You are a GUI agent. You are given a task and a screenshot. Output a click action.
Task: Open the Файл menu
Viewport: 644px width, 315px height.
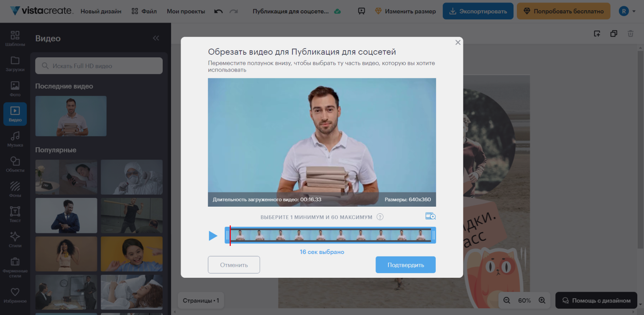coord(144,11)
